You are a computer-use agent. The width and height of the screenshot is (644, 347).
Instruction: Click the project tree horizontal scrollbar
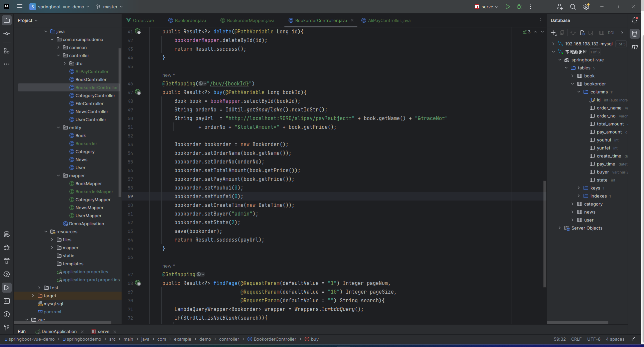[62, 323]
